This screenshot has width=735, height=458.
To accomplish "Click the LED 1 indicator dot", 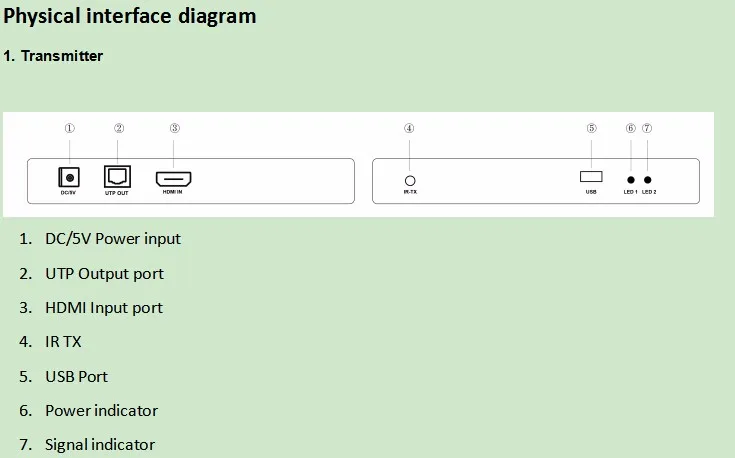I will click(631, 180).
